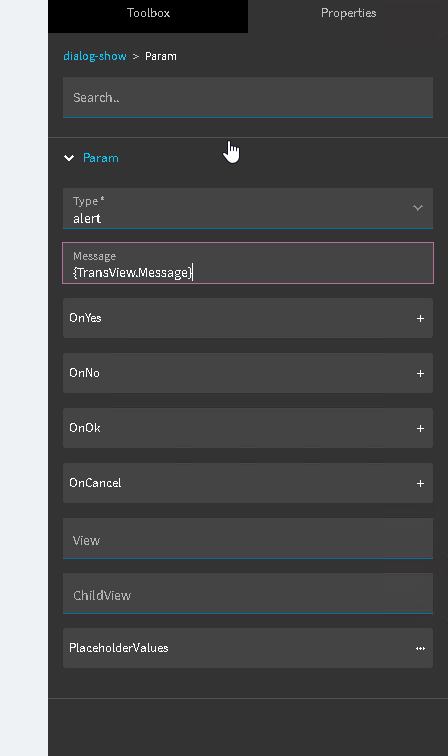Select the Type field showing alert
Image resolution: width=448 pixels, height=756 pixels.
(x=248, y=208)
